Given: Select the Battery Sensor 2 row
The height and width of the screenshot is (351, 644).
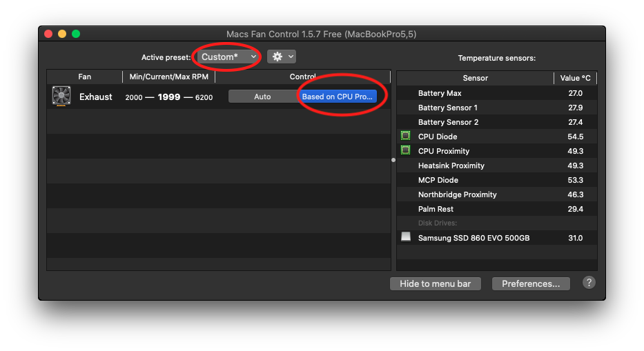Looking at the screenshot, I should tap(497, 122).
